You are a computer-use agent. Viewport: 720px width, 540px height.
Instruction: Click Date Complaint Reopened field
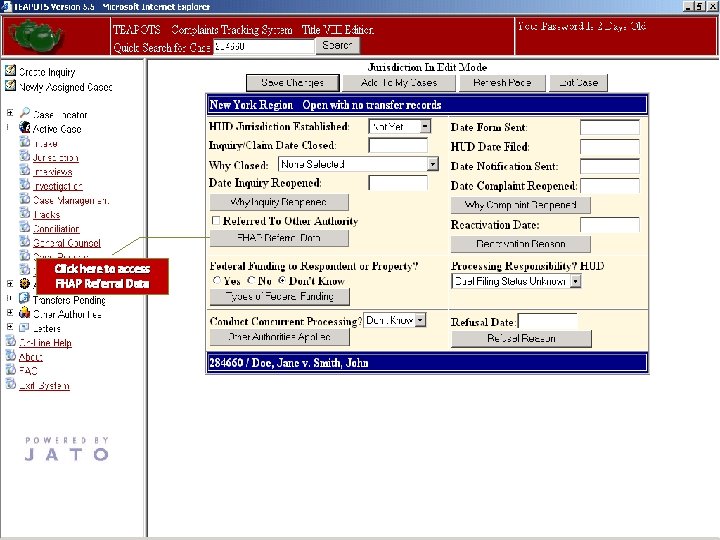click(610, 186)
